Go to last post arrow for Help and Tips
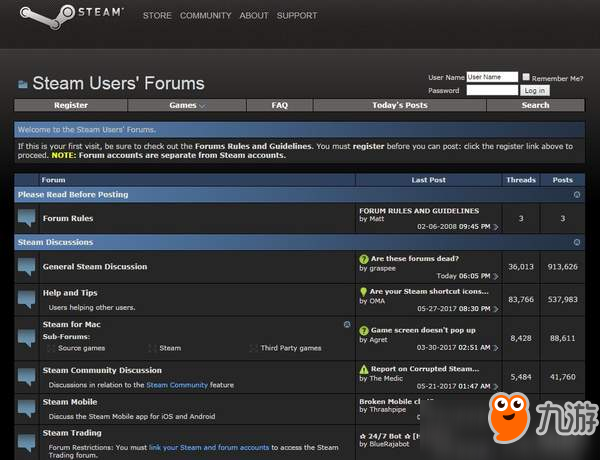This screenshot has height=460, width=600. click(x=496, y=309)
